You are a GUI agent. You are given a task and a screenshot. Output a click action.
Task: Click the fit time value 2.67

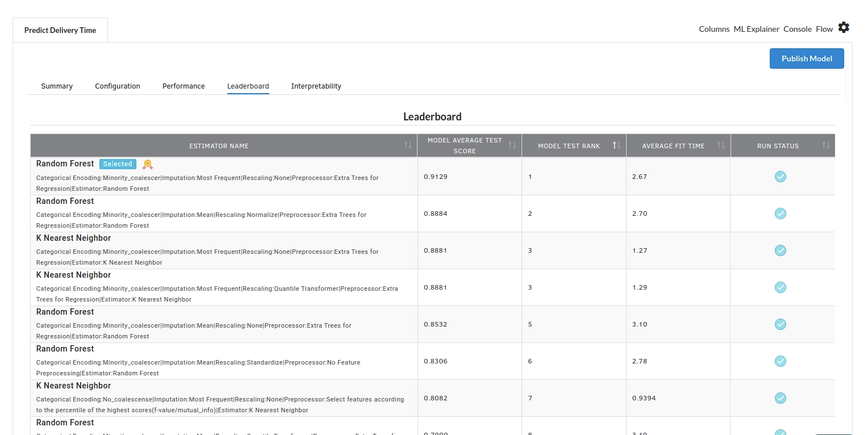coord(640,177)
